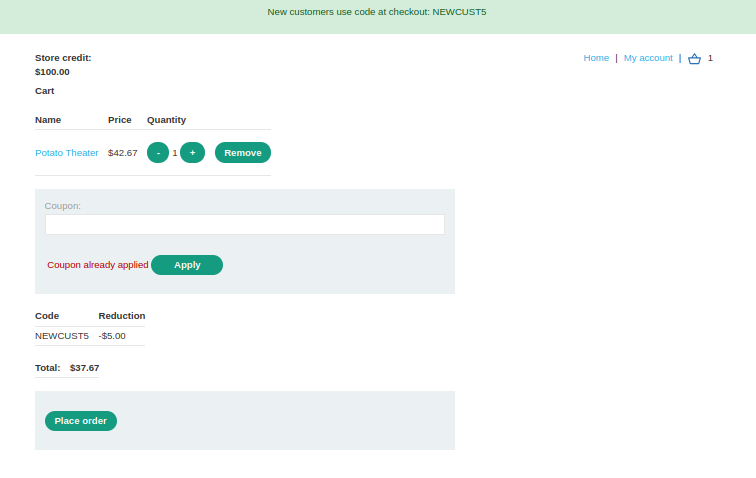Open the My account page
The height and width of the screenshot is (478, 756).
pos(648,58)
